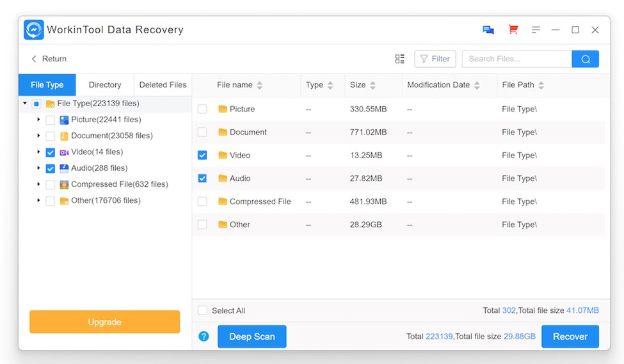Viewport: 624px width, 364px height.
Task: Expand the Document tree node
Action: click(x=38, y=136)
